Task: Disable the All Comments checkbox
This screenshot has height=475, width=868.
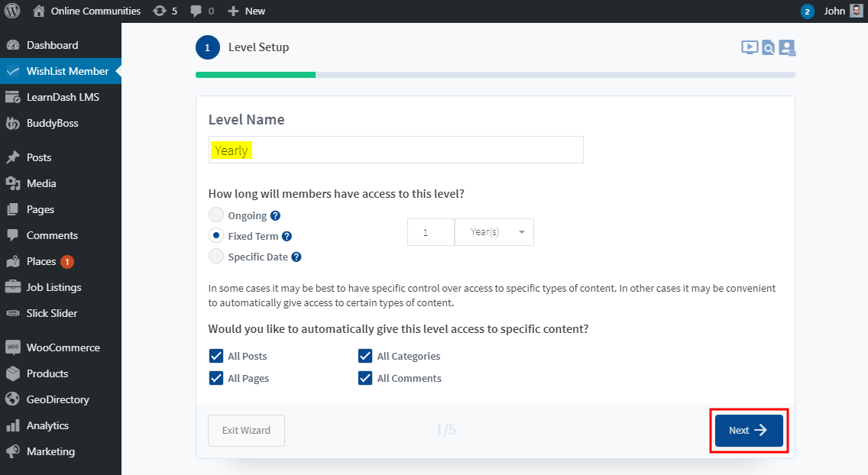Action: 365,378
